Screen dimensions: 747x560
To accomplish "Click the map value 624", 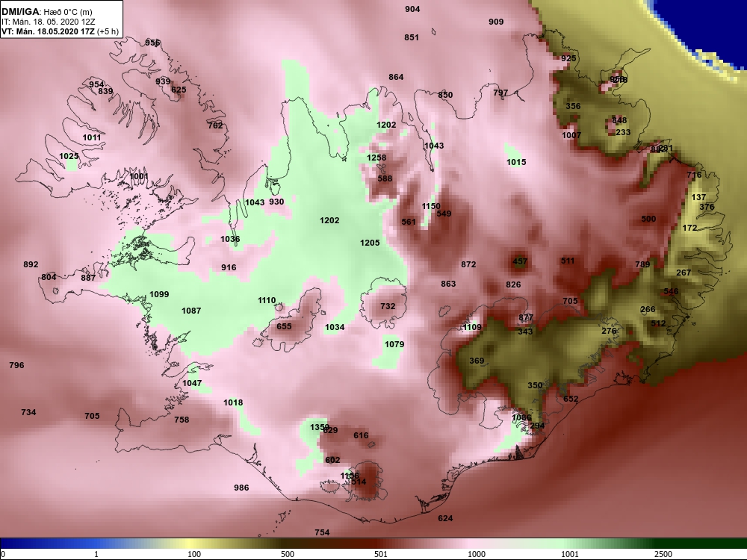I will click(x=445, y=518).
